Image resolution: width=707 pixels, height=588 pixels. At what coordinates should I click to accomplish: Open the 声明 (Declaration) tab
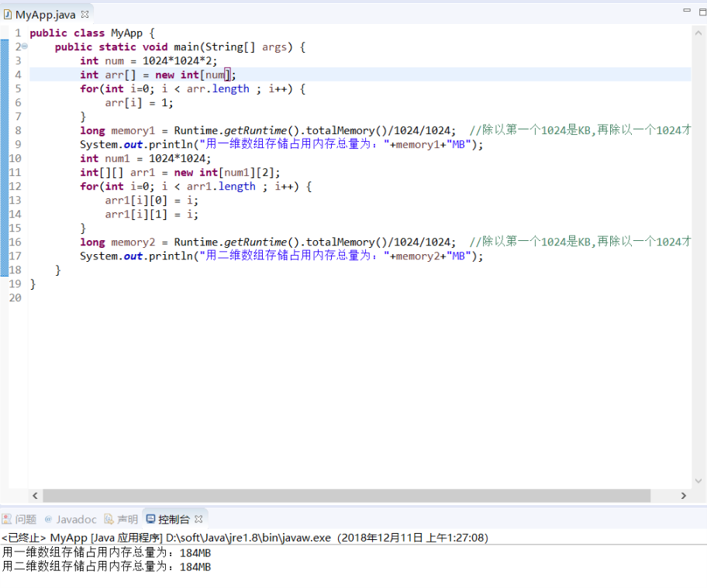121,520
